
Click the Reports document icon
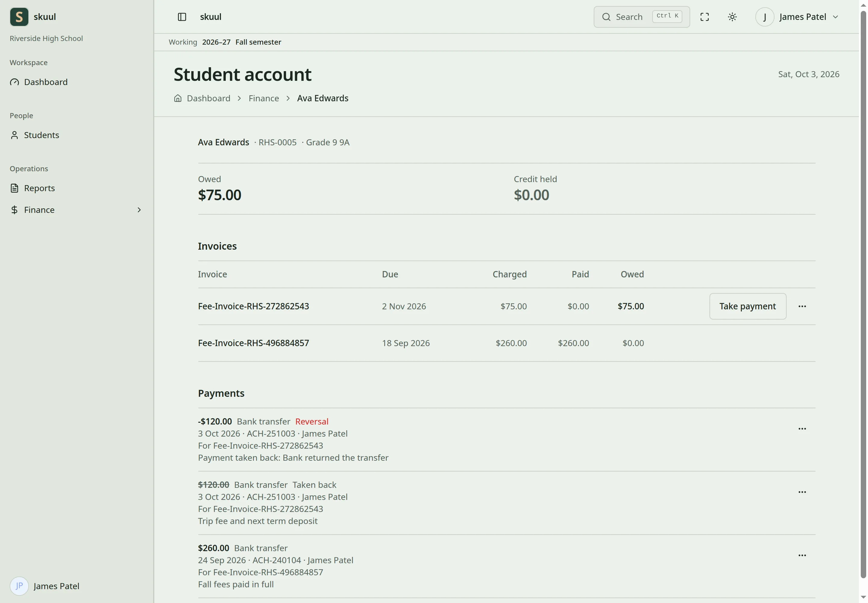point(14,188)
